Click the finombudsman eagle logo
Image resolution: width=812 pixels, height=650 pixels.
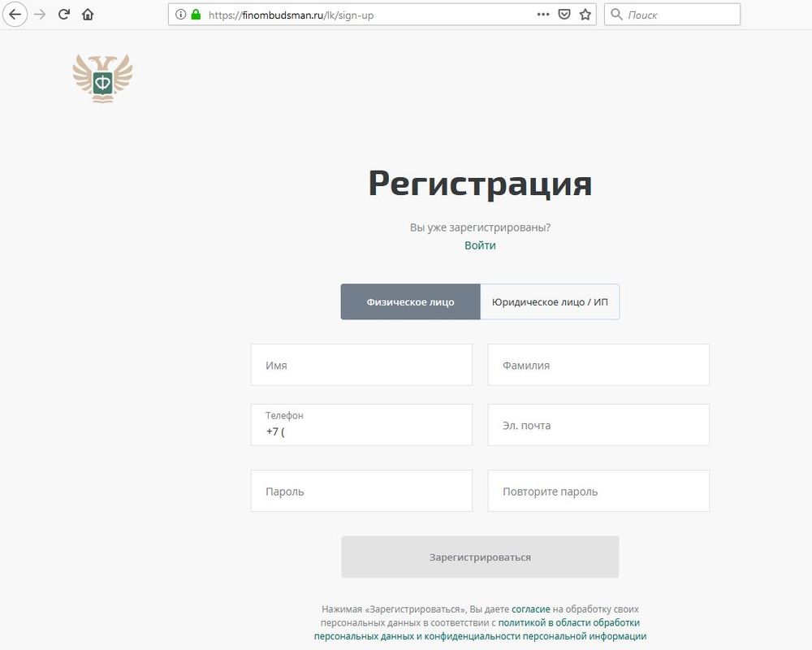(x=102, y=78)
